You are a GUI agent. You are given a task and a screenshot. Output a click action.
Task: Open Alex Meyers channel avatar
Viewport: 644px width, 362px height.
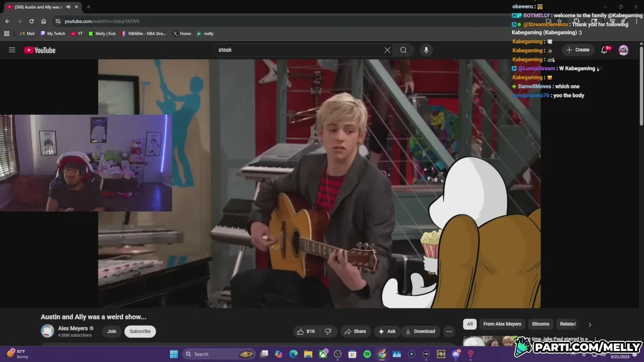pos(48,331)
